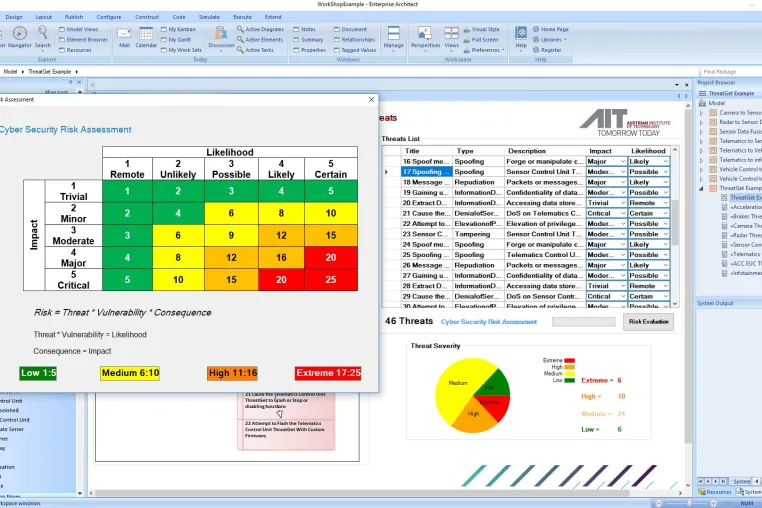
Task: Open Perspectives in Workspace group
Action: coord(425,37)
